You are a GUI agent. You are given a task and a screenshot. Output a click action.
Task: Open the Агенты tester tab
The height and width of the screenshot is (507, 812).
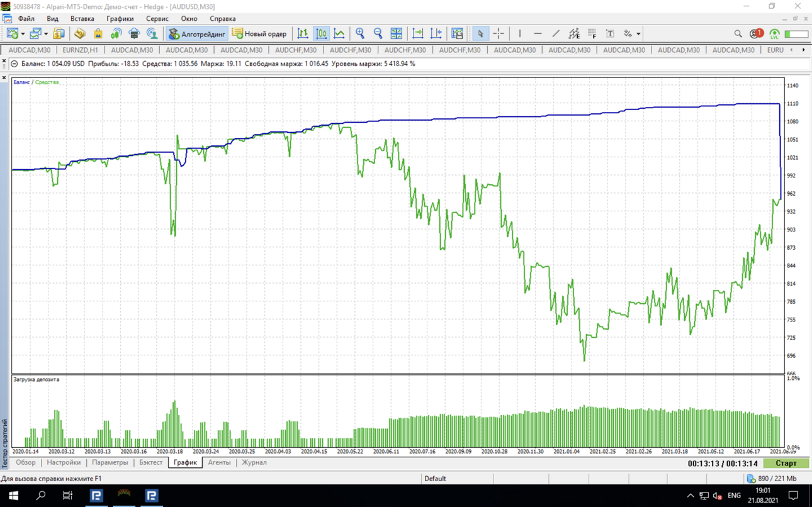[x=219, y=462]
